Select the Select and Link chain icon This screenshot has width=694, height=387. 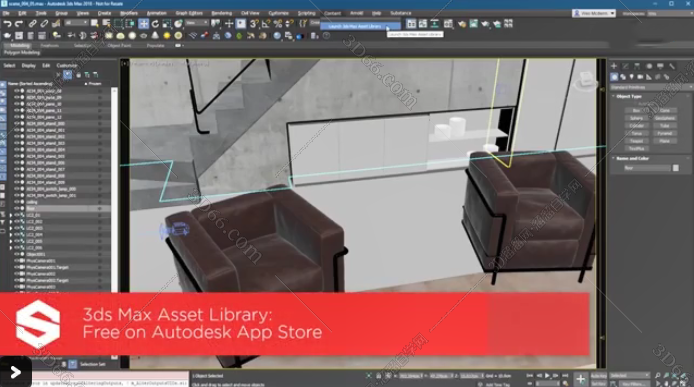coord(32,23)
